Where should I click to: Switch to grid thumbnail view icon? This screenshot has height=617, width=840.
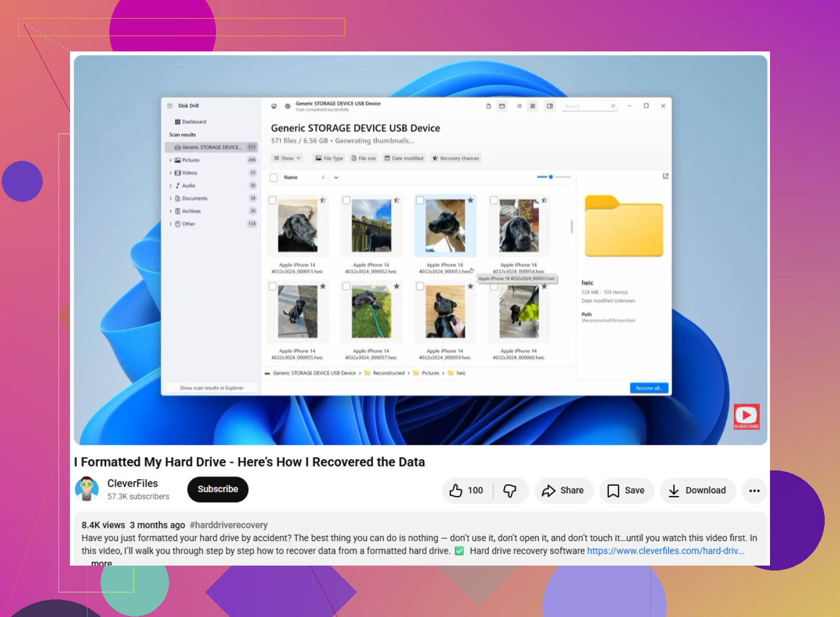[x=533, y=106]
